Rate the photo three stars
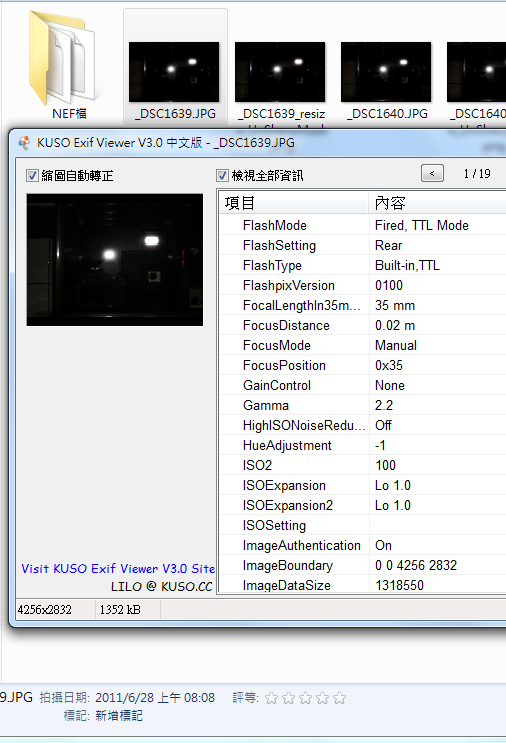This screenshot has width=506, height=743. [x=306, y=698]
